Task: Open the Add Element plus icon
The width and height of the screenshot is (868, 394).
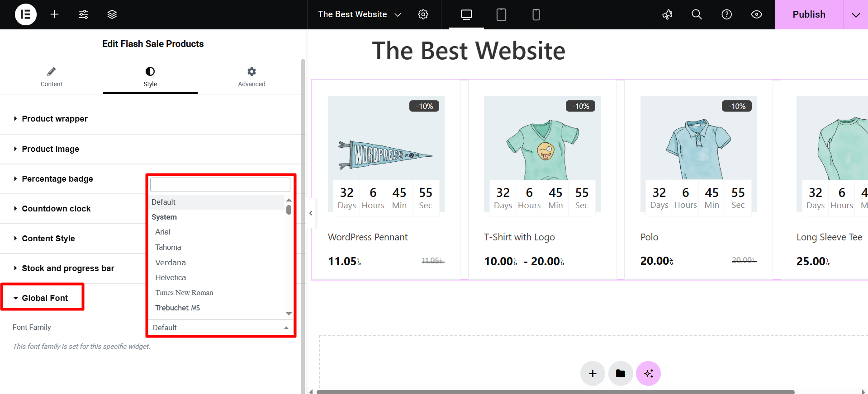Action: pos(54,14)
